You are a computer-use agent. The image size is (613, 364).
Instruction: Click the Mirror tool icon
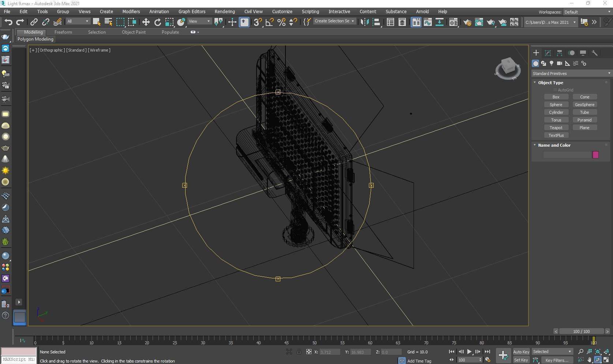(x=365, y=22)
